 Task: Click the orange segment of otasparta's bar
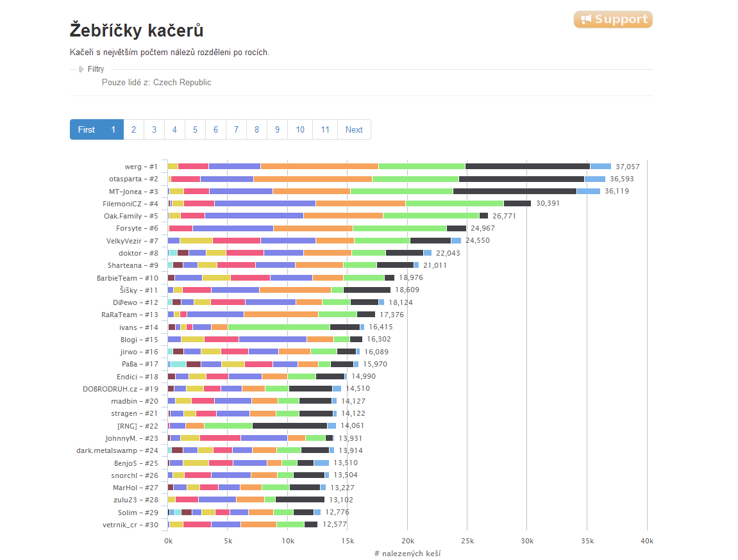click(312, 179)
